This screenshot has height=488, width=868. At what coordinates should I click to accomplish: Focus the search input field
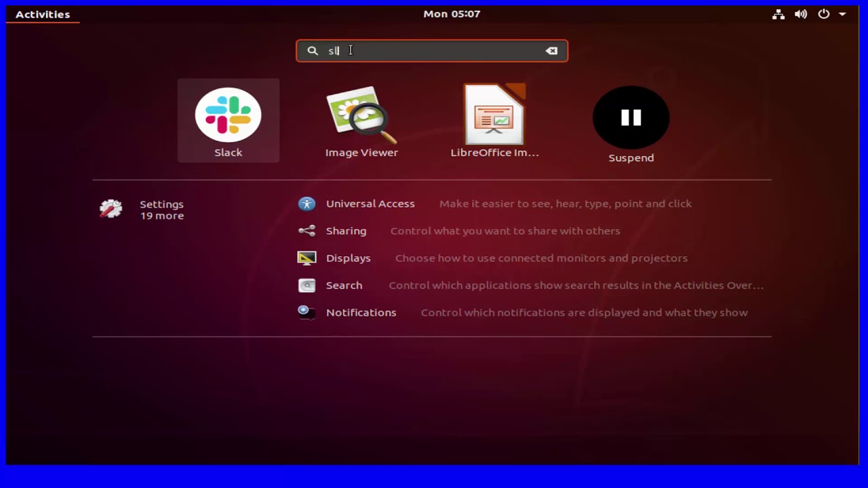click(432, 51)
